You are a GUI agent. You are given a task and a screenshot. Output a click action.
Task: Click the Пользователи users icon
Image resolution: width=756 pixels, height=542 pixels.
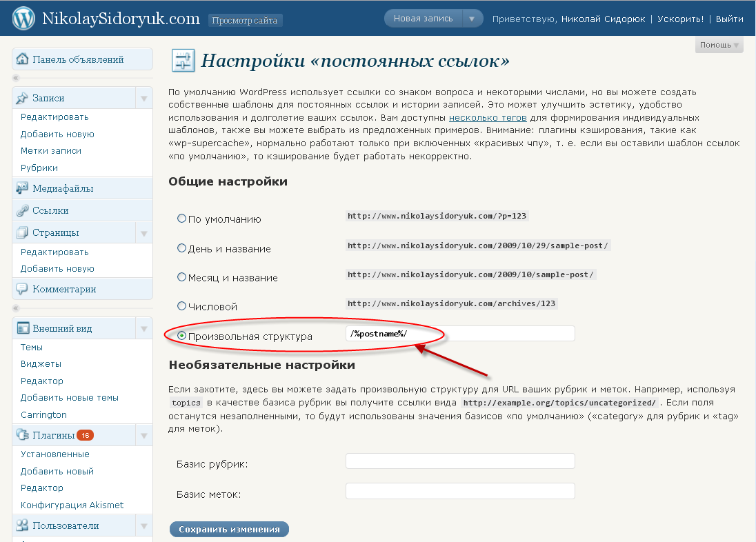[22, 525]
